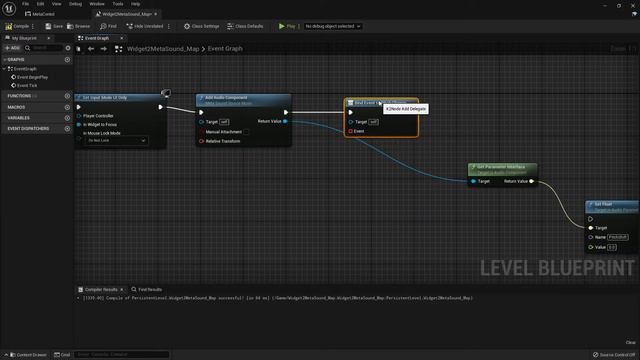Viewport: 640px width, 360px height.
Task: Open the View menu
Action: (56, 4)
